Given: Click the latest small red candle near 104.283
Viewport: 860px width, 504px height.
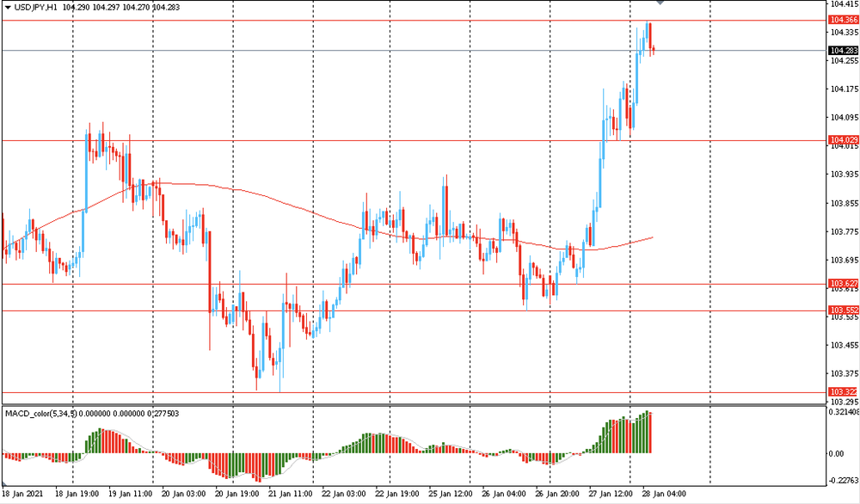Looking at the screenshot, I should click(654, 51).
